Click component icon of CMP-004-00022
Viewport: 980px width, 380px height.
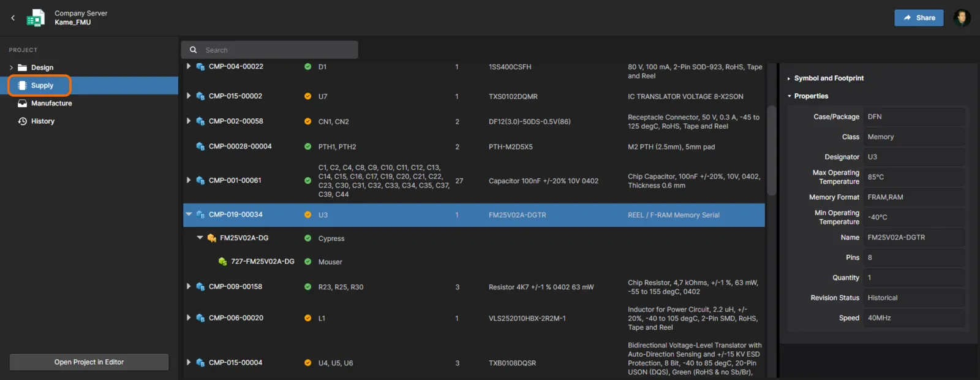click(x=200, y=67)
